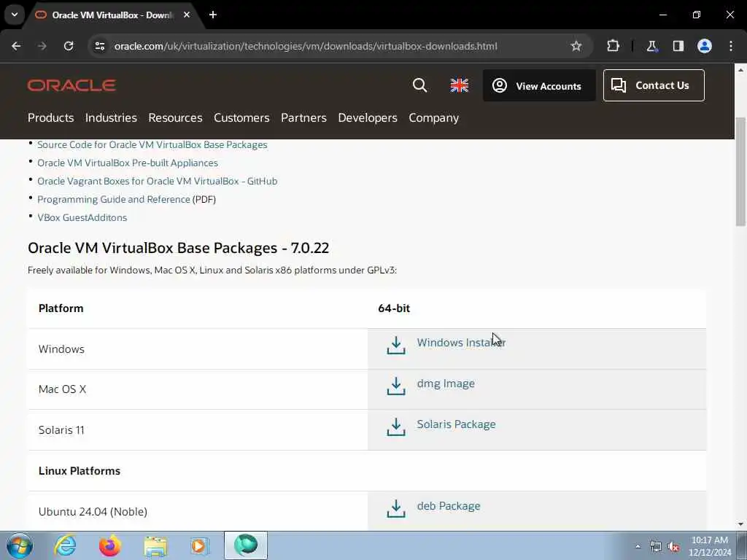Open the Oracle site search icon
This screenshot has height=560, width=747.
coord(419,85)
